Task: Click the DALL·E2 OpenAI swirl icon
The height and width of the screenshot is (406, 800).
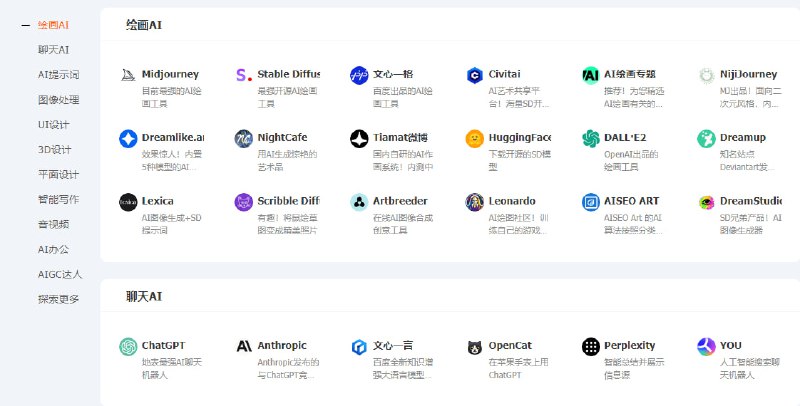Action: click(x=590, y=139)
